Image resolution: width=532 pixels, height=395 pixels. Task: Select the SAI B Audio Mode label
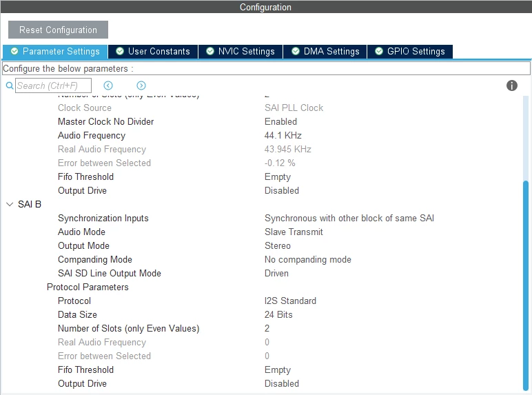[81, 232]
